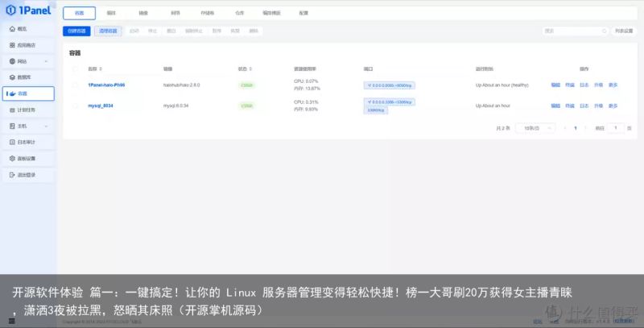
Task: Click the 恢复 resume button
Action: click(x=235, y=31)
